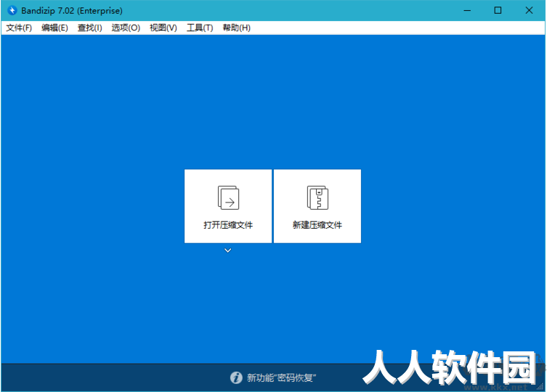Open the 文件(F) menu
The image size is (547, 392).
pos(19,28)
